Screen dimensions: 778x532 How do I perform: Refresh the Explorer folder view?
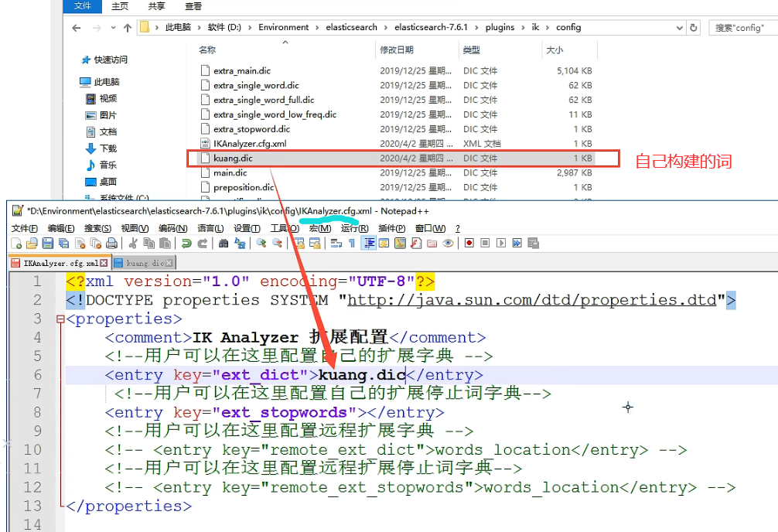click(x=693, y=28)
